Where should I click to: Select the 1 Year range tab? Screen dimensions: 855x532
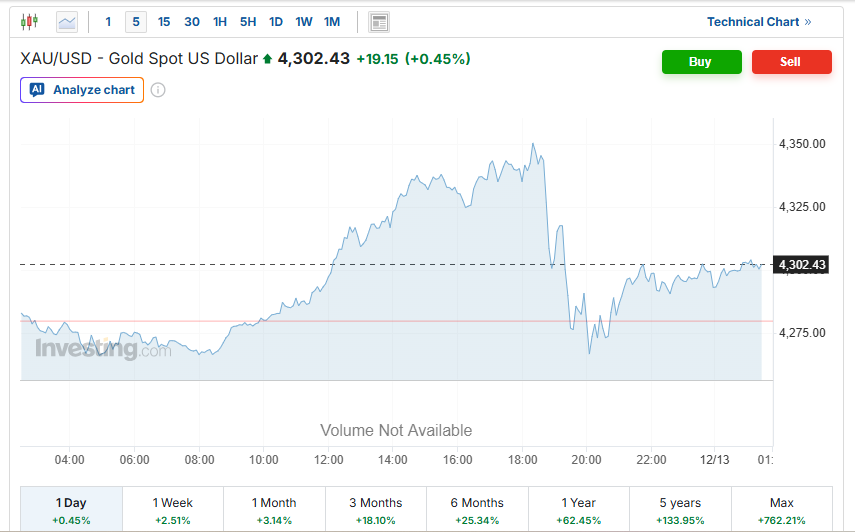click(x=579, y=509)
